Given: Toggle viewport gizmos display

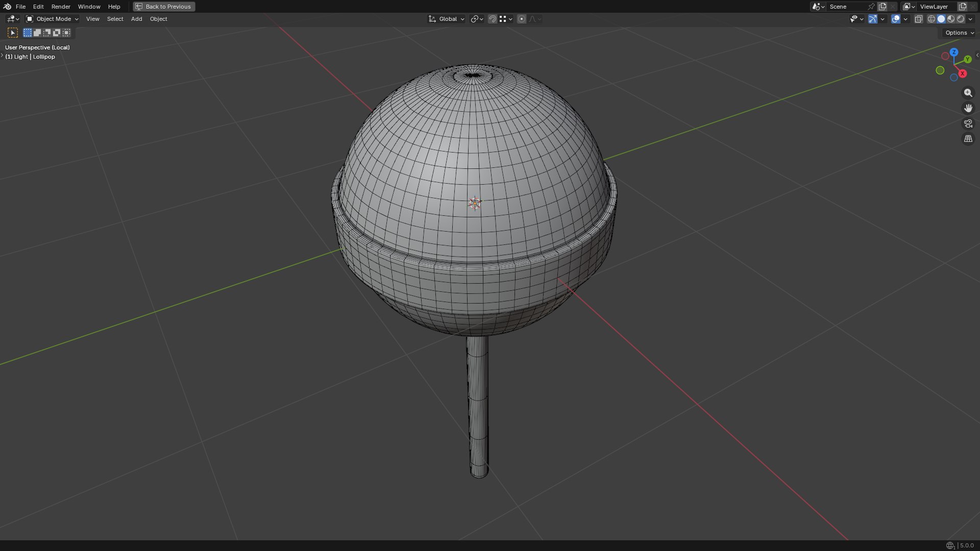Looking at the screenshot, I should click(x=873, y=19).
